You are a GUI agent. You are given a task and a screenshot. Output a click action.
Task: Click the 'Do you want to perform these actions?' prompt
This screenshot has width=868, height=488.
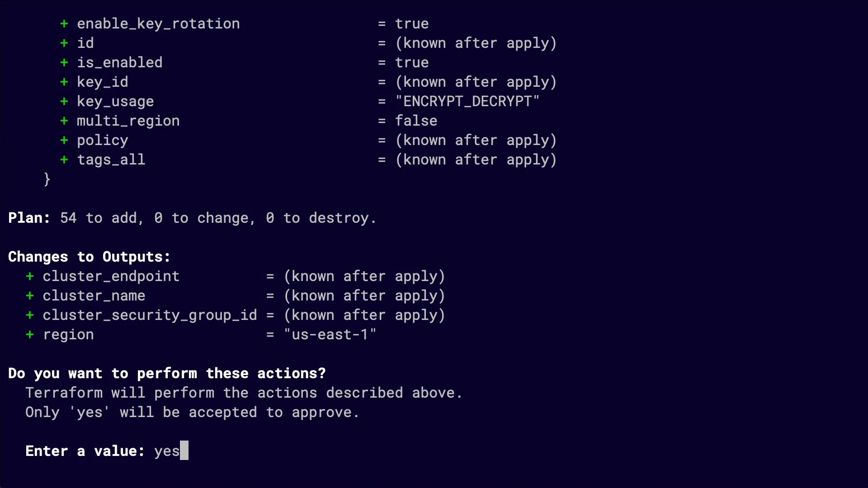click(167, 373)
